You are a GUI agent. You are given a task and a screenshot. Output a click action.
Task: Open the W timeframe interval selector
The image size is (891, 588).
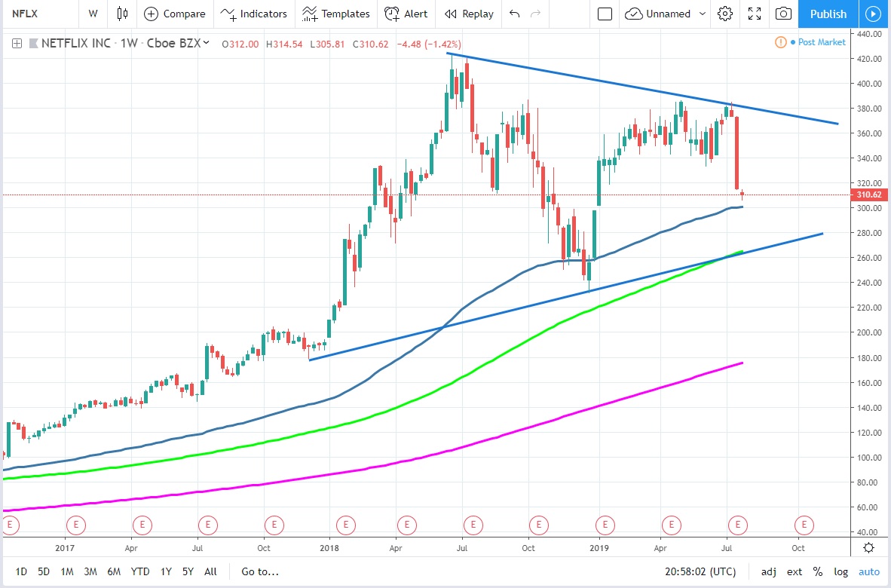tap(93, 14)
